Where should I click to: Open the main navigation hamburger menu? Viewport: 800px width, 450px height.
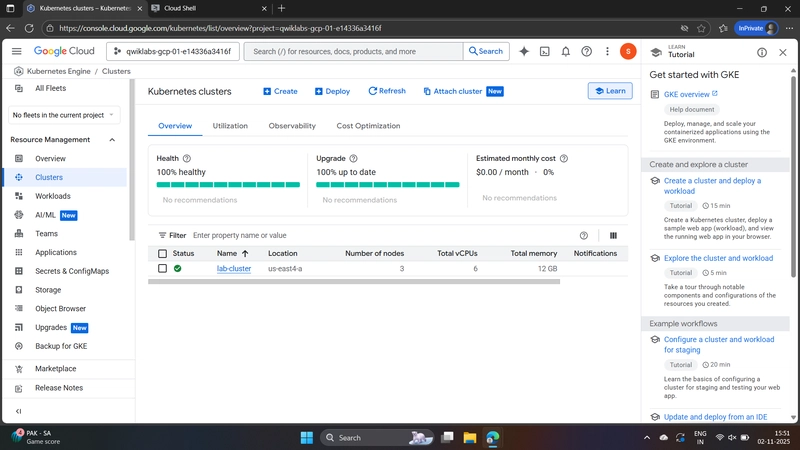pyautogui.click(x=17, y=51)
